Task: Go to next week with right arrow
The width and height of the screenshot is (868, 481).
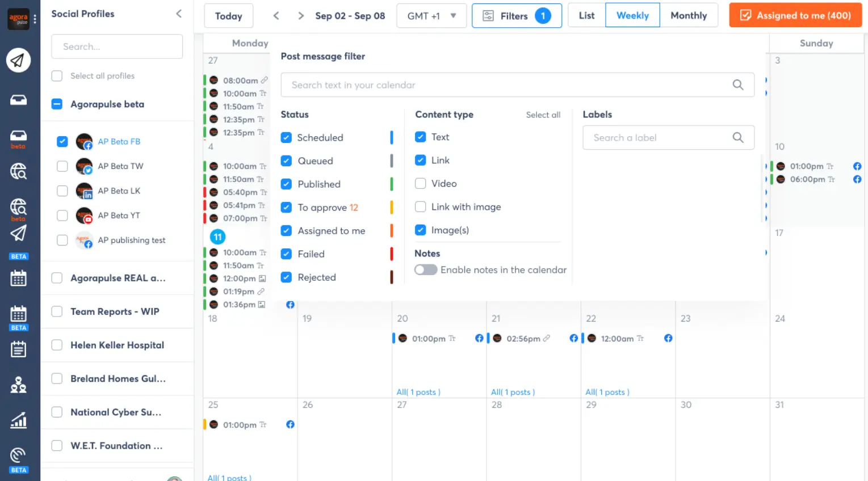Action: pyautogui.click(x=301, y=16)
